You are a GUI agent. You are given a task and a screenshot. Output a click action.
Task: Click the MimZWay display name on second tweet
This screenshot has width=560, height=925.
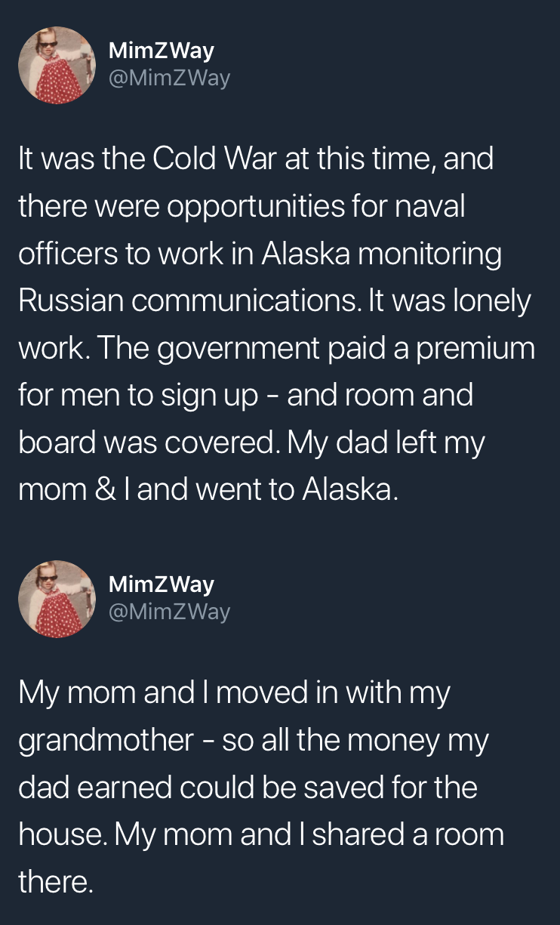[x=162, y=584]
